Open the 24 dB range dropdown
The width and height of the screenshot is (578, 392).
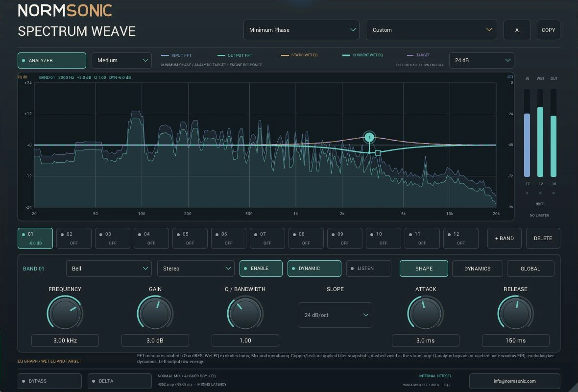[x=482, y=60]
